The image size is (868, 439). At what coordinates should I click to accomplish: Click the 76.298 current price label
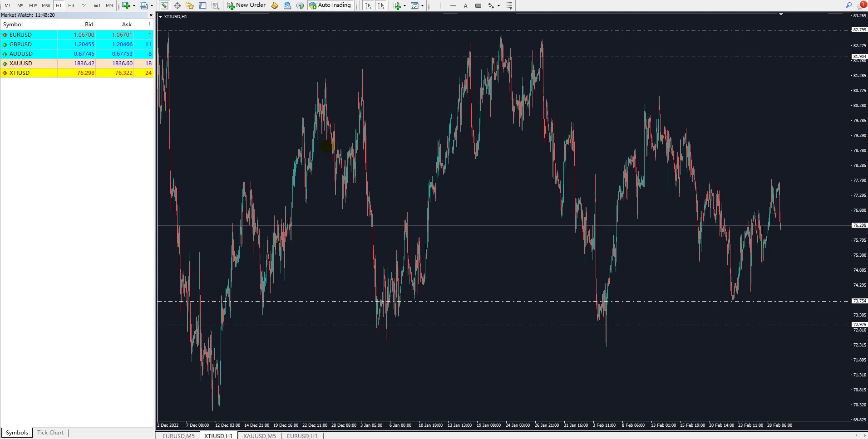coord(859,225)
